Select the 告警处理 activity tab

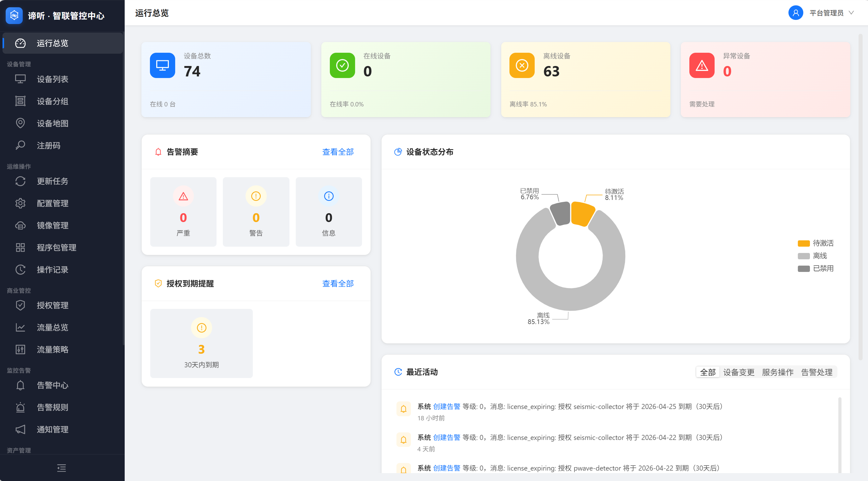click(x=817, y=372)
